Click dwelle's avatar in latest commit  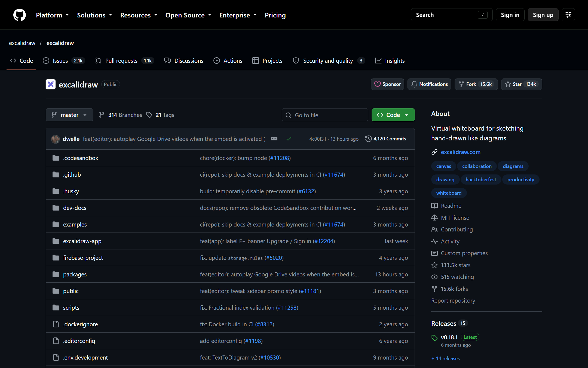pyautogui.click(x=56, y=139)
